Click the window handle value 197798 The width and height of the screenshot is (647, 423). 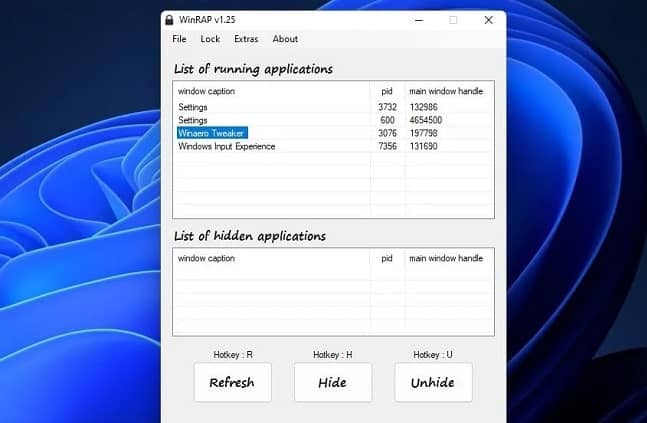(423, 133)
